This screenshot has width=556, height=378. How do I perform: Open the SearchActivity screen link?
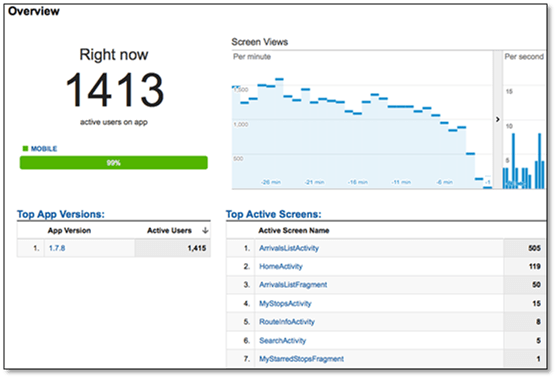[282, 340]
